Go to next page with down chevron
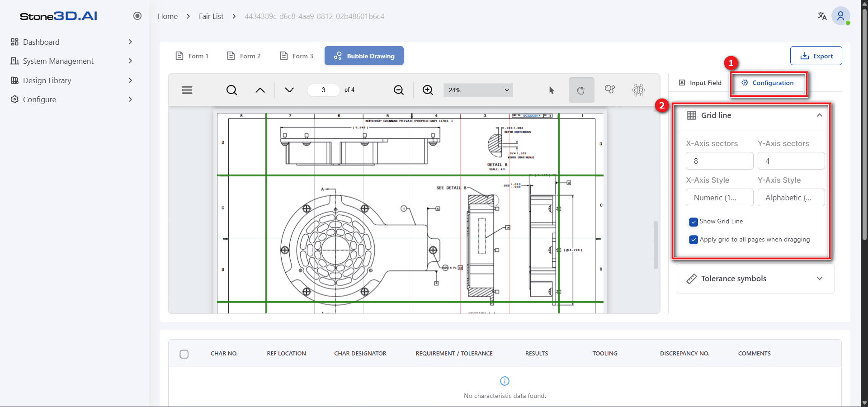 [289, 90]
